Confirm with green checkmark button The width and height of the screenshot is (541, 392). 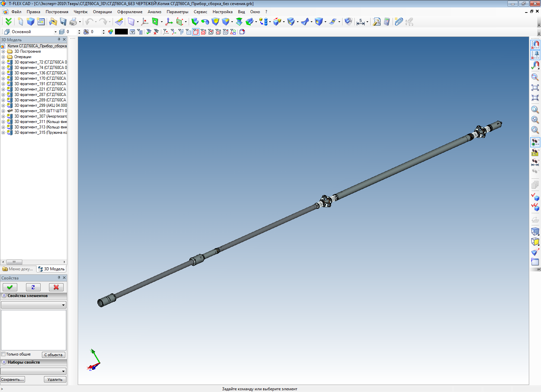[x=10, y=287]
